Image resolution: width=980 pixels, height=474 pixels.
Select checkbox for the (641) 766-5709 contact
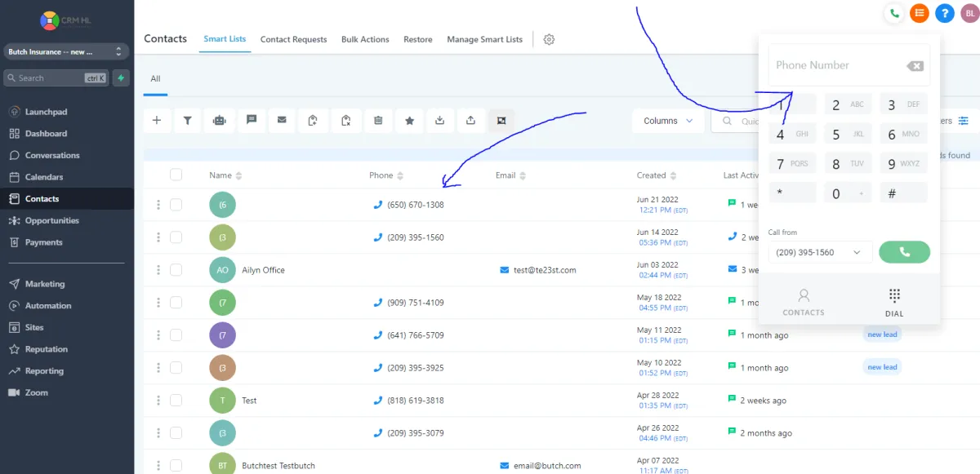(176, 335)
